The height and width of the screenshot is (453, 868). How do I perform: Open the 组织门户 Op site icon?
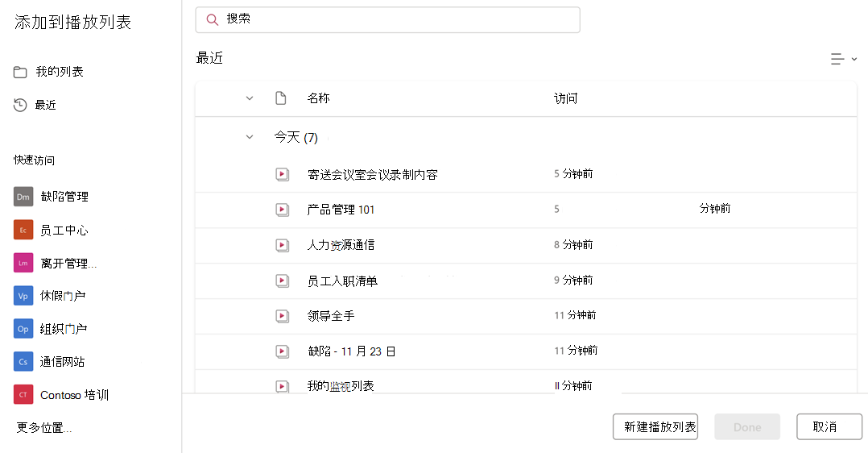(23, 329)
